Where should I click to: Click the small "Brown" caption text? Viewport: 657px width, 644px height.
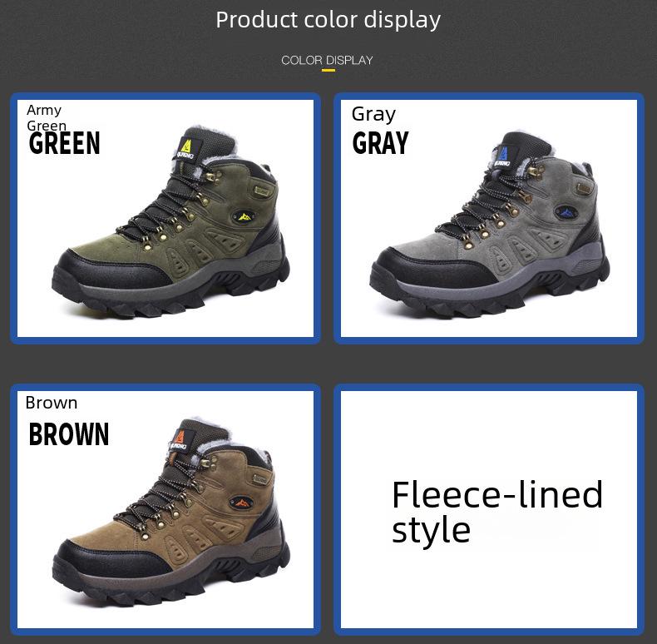[52, 403]
